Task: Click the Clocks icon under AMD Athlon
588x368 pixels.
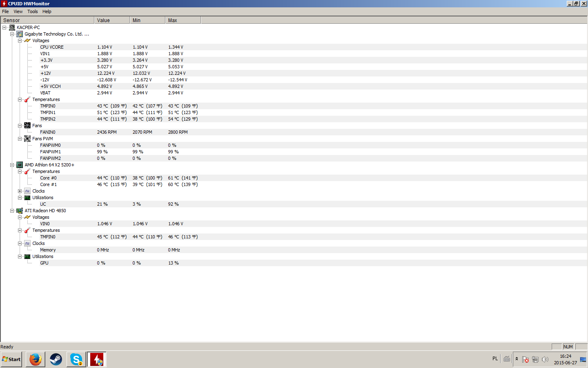Action: tap(27, 191)
